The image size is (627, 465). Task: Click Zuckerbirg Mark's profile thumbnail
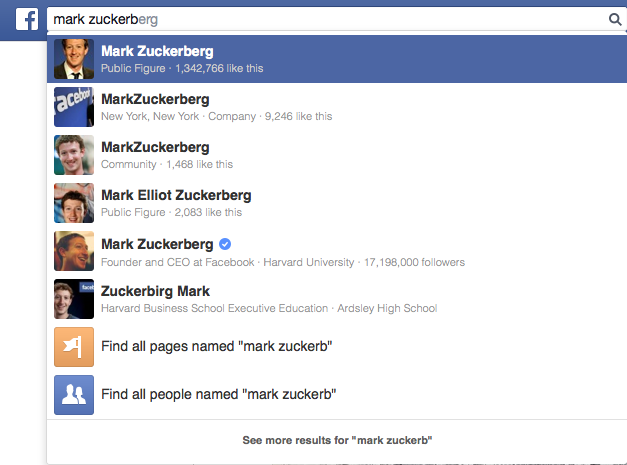click(74, 299)
